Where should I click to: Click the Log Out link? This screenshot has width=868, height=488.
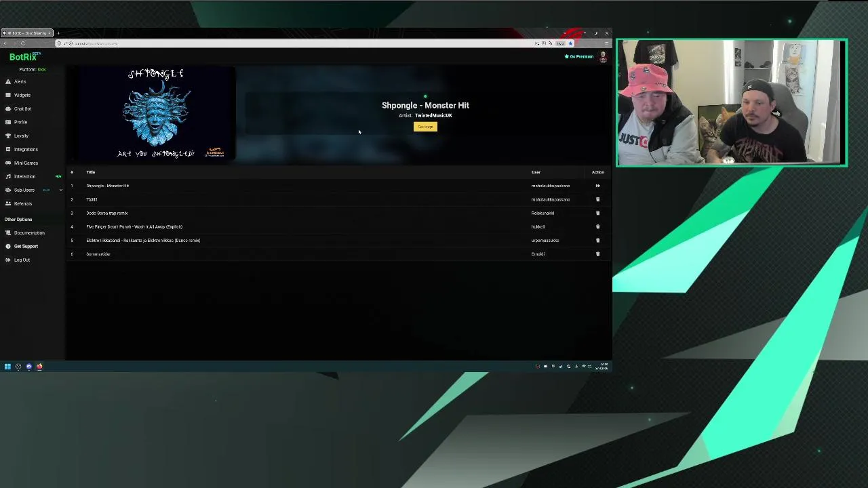[22, 260]
